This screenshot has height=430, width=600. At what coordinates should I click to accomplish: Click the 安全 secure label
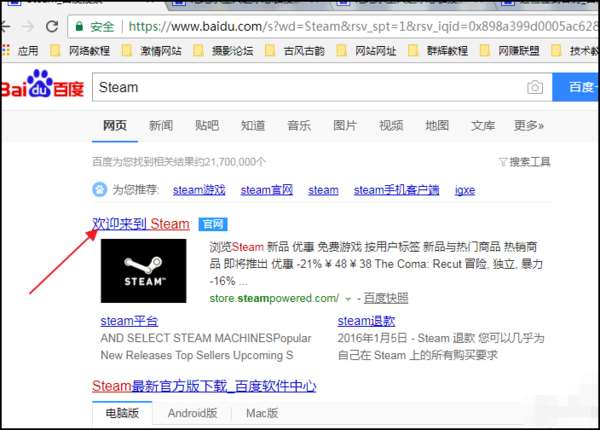pyautogui.click(x=102, y=26)
